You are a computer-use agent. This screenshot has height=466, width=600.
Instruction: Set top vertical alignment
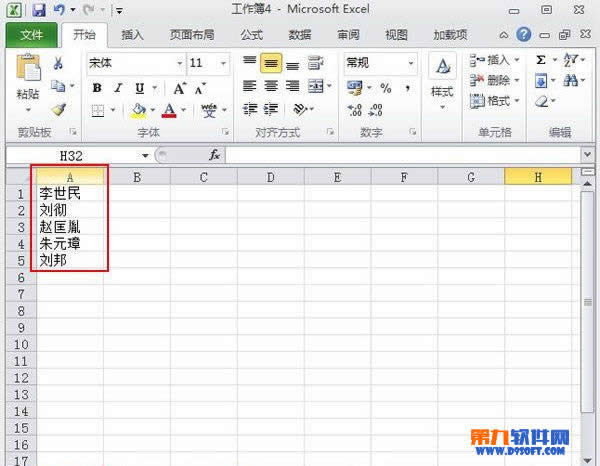249,61
